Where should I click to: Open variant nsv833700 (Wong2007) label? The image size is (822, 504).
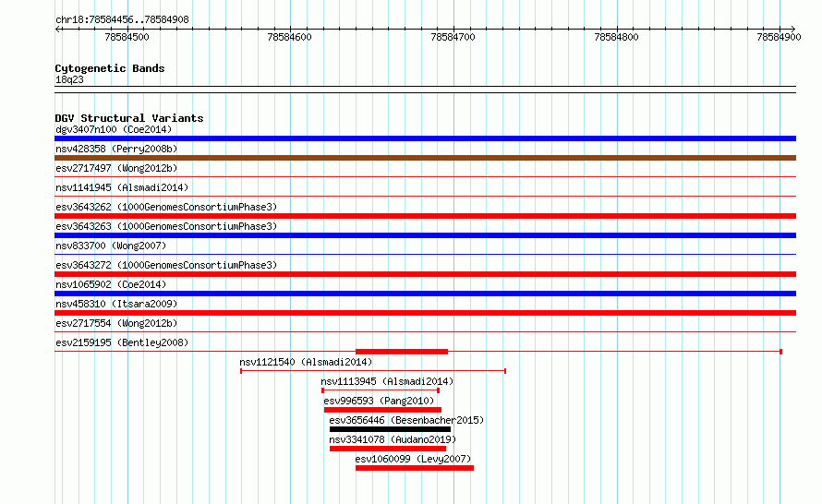pyautogui.click(x=111, y=246)
